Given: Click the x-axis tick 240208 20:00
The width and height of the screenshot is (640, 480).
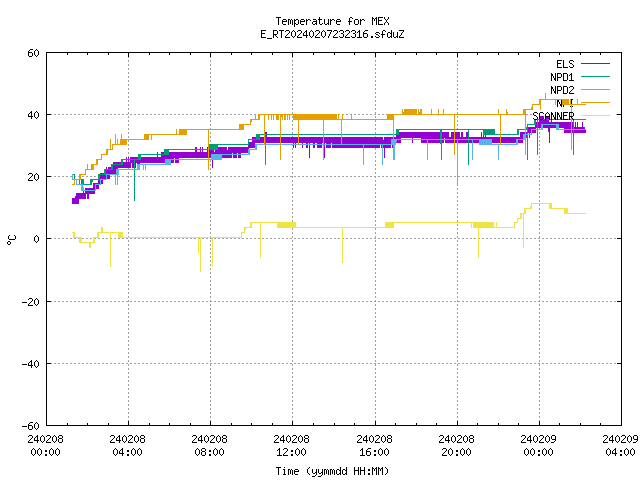Looking at the screenshot, I should (x=457, y=446).
